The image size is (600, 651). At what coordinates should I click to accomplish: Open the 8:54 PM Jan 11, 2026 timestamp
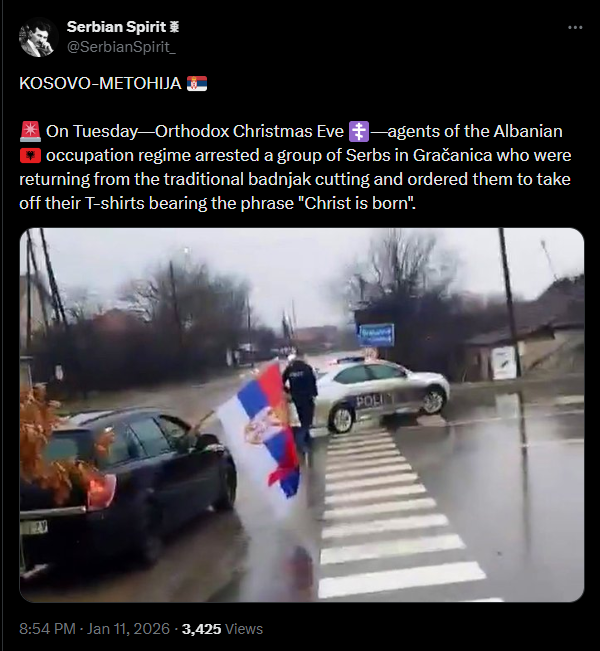pyautogui.click(x=95, y=629)
